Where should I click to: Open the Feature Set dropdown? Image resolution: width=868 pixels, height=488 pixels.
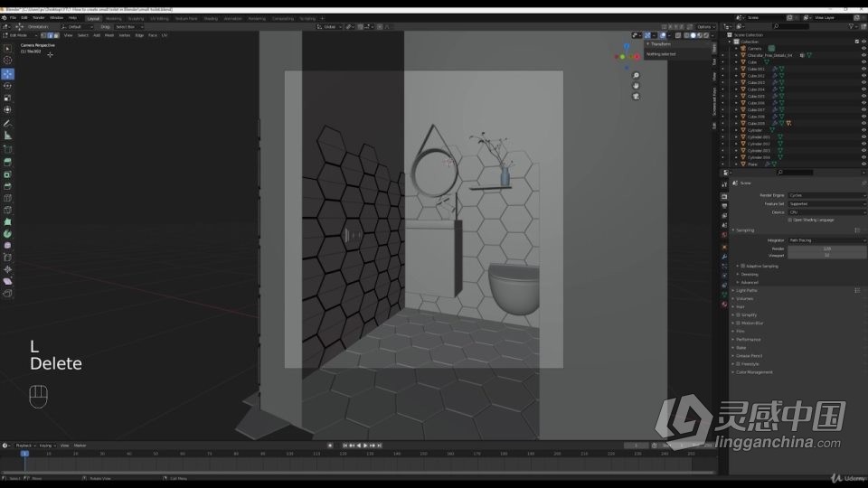[827, 203]
